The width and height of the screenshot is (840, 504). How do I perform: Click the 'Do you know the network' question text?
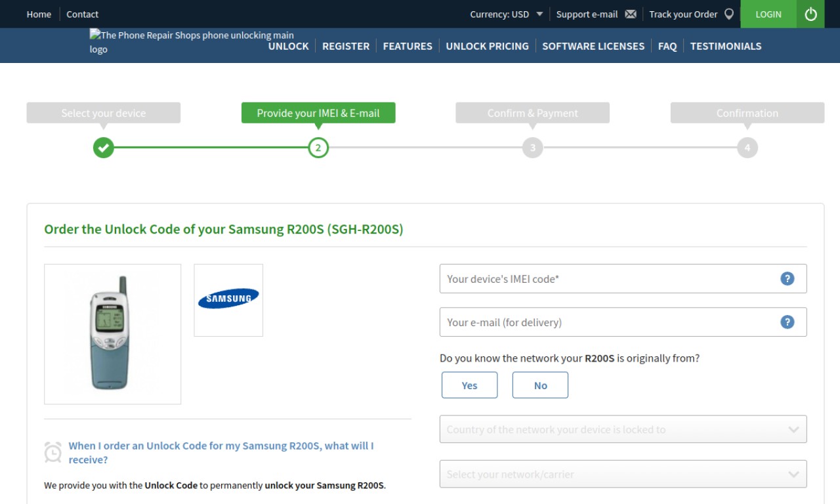570,358
